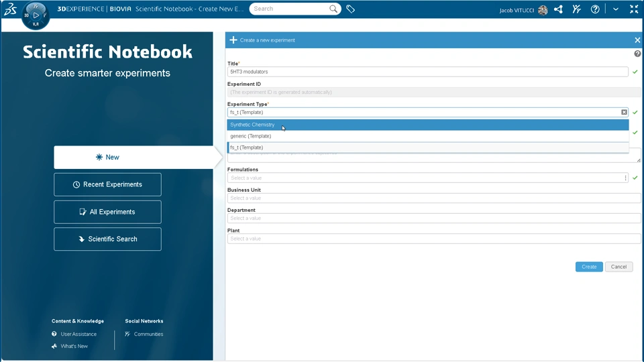
Task: Open the tag icon next to search
Action: (x=350, y=9)
